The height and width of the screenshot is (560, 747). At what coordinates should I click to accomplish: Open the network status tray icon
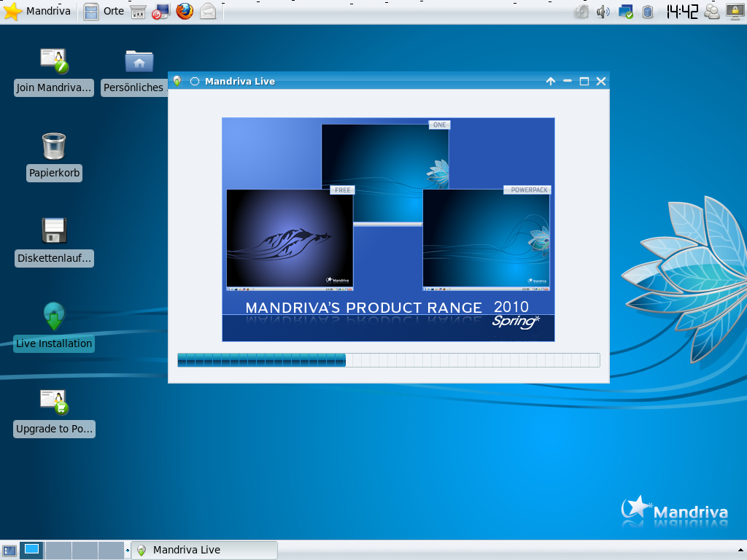pyautogui.click(x=625, y=11)
